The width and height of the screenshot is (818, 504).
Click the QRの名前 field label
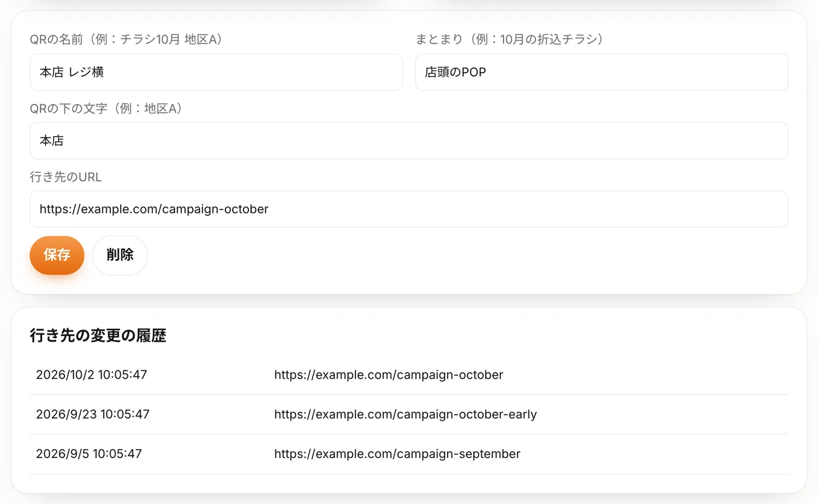[128, 40]
